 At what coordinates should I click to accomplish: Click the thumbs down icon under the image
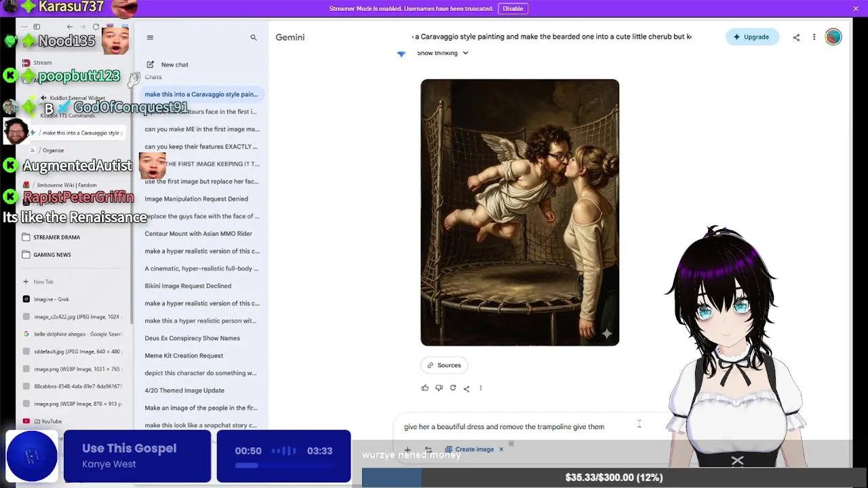pyautogui.click(x=439, y=388)
